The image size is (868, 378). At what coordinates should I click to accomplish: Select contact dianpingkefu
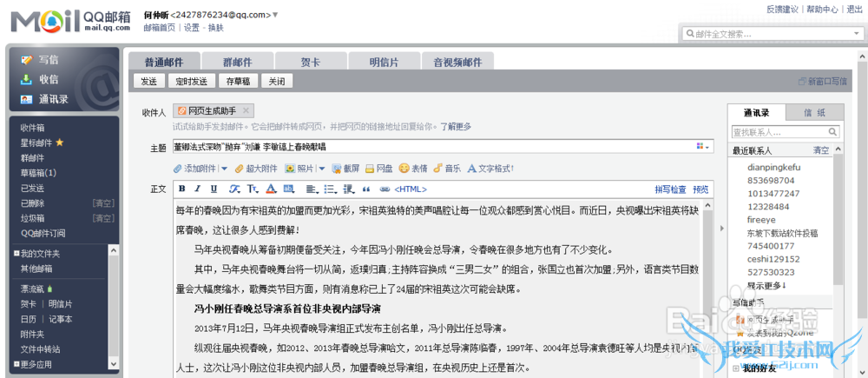pyautogui.click(x=774, y=167)
